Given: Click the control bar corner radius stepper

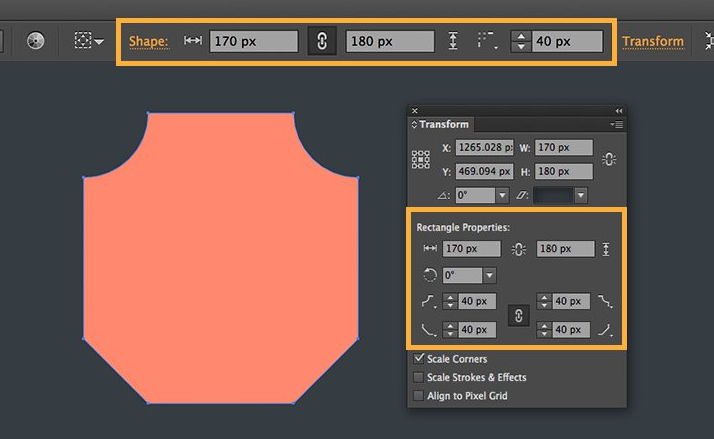Looking at the screenshot, I should [x=521, y=41].
